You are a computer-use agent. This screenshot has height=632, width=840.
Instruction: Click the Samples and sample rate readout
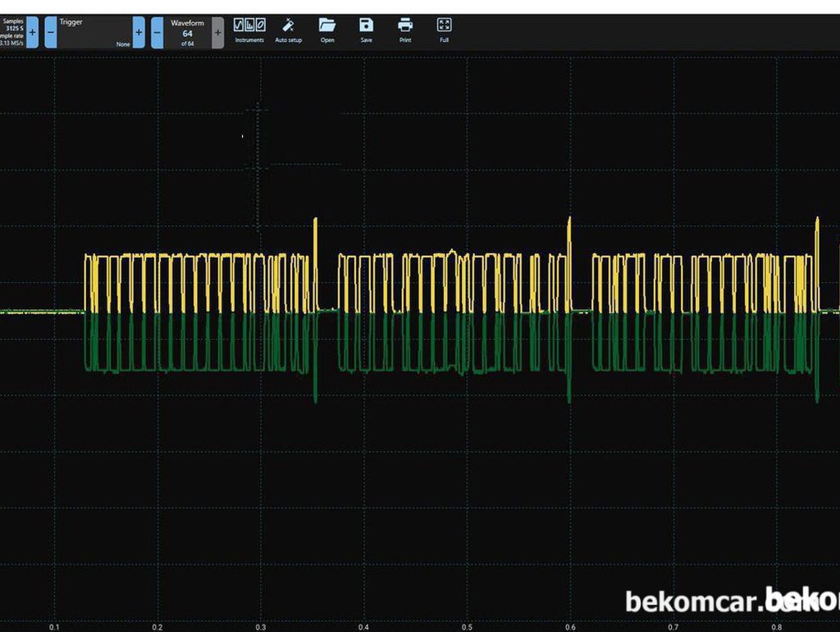point(12,32)
